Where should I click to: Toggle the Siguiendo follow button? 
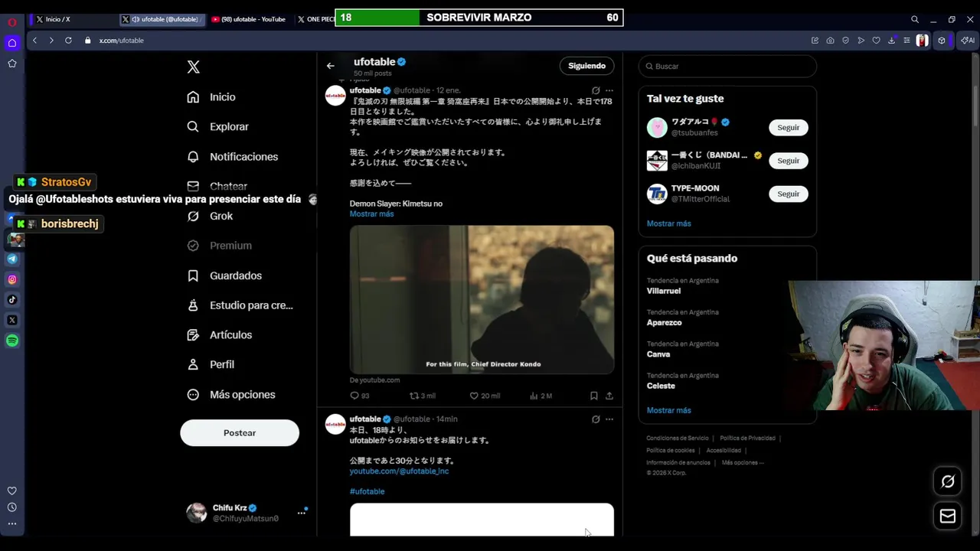tap(586, 66)
